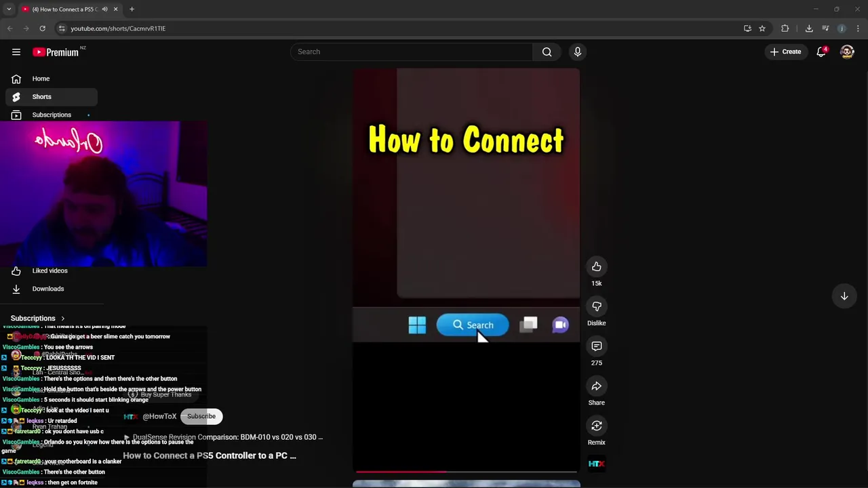Open the YouTube account avatar menu

[x=847, y=52]
